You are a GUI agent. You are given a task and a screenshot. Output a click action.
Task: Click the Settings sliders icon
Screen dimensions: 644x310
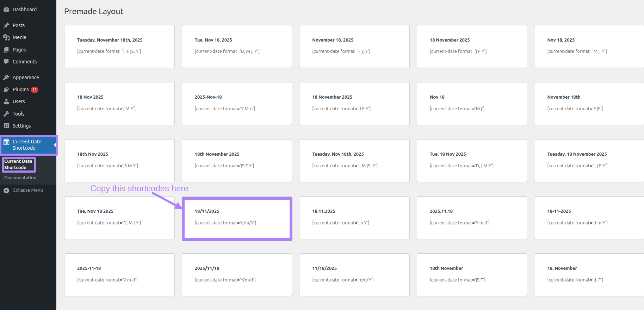[x=6, y=126]
